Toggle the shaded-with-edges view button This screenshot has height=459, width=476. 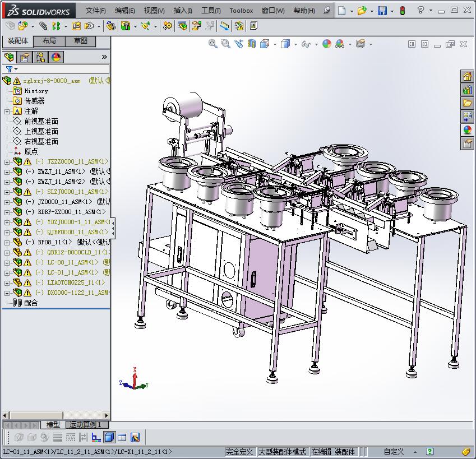pyautogui.click(x=109, y=437)
